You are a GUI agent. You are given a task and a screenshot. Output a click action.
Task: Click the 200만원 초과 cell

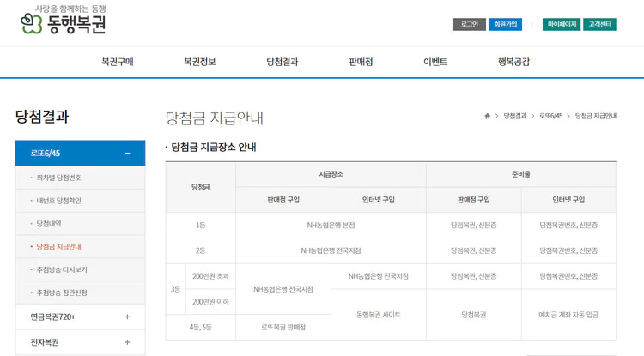point(210,276)
